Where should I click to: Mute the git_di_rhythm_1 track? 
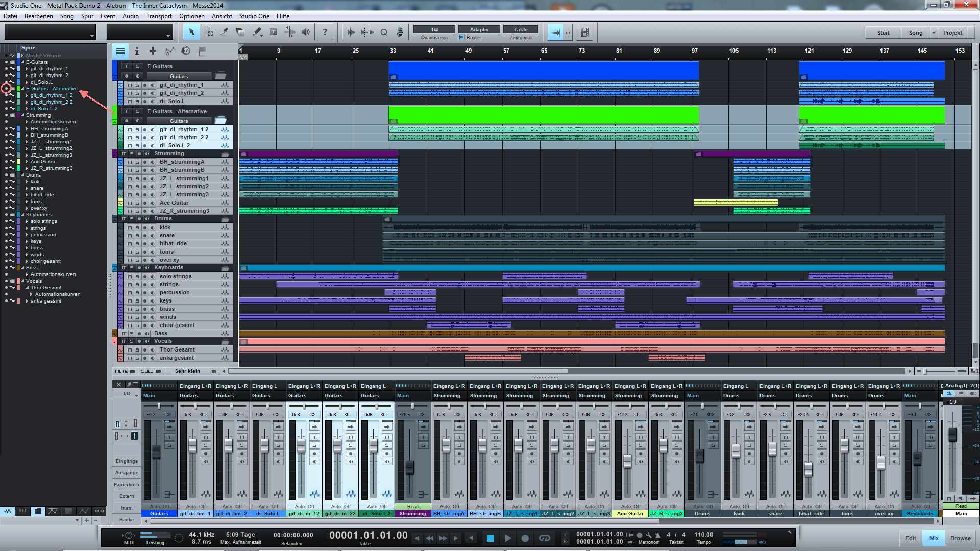tap(130, 85)
